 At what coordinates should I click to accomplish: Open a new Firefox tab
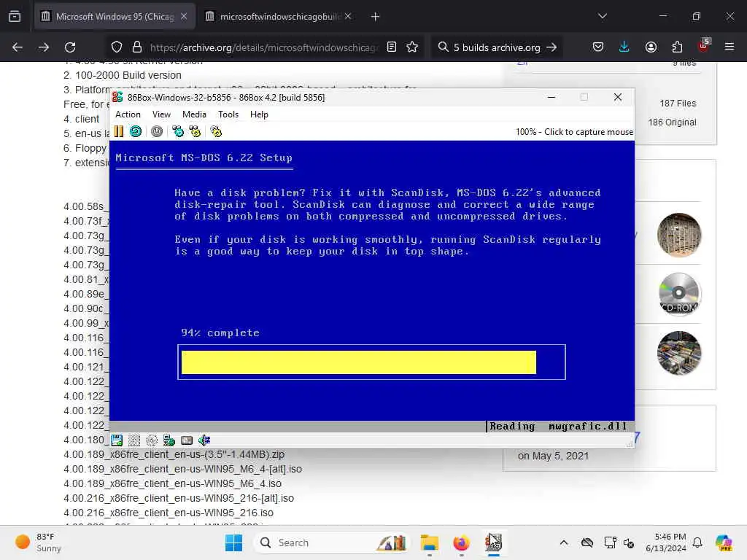376,17
